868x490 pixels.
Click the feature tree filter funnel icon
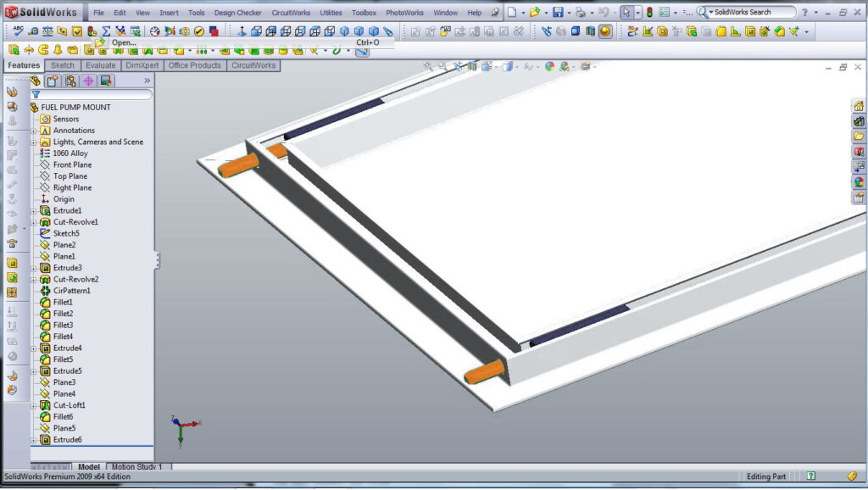point(36,95)
